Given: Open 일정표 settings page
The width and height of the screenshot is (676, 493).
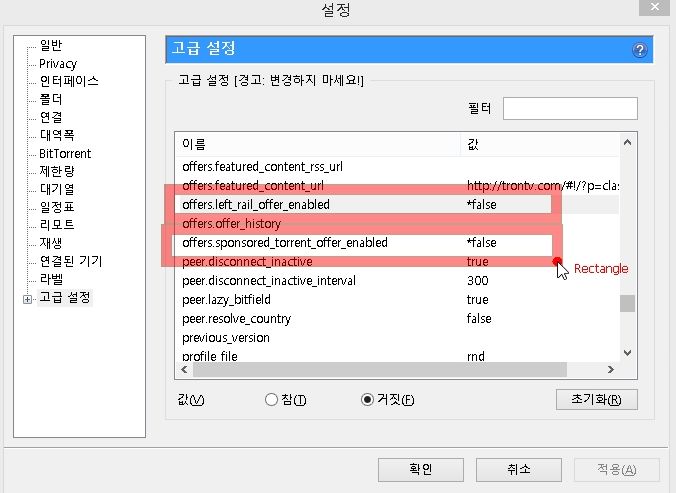Looking at the screenshot, I should click(57, 207).
